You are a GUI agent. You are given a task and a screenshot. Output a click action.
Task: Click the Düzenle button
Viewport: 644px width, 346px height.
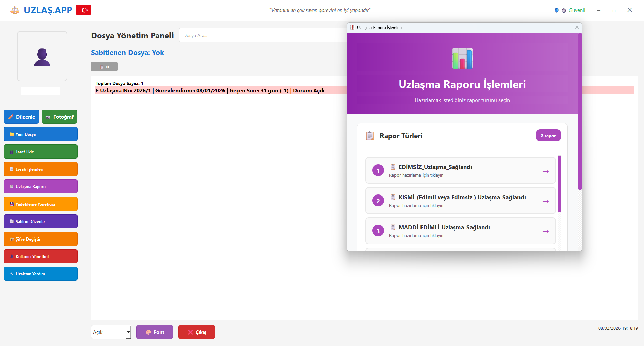tap(21, 117)
